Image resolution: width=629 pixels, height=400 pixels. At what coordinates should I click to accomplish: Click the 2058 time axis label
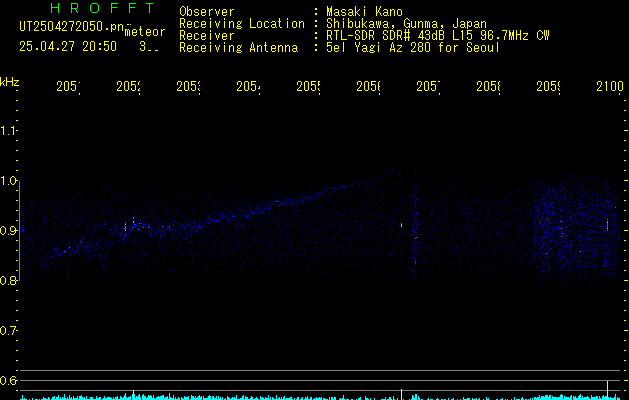(488, 86)
